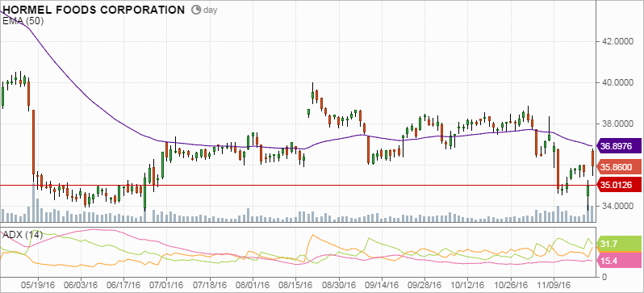The image size is (644, 293).
Task: Click the 42.0000 price axis label
Action: tap(618, 41)
